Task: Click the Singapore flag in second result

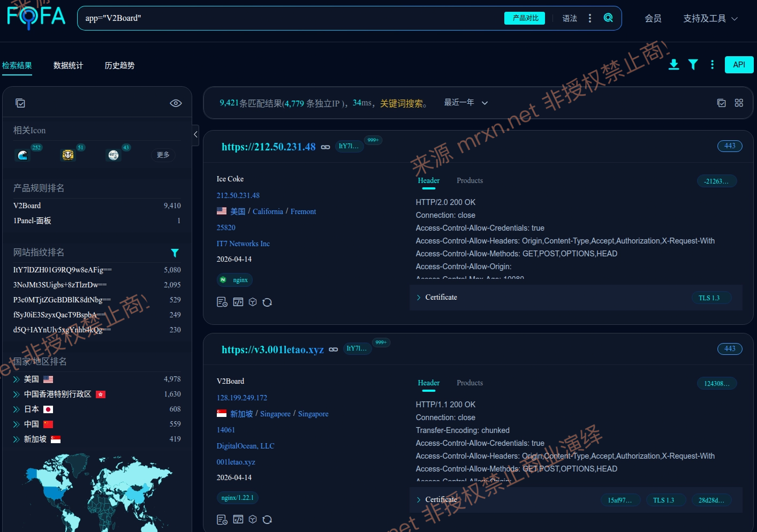Action: pos(222,413)
